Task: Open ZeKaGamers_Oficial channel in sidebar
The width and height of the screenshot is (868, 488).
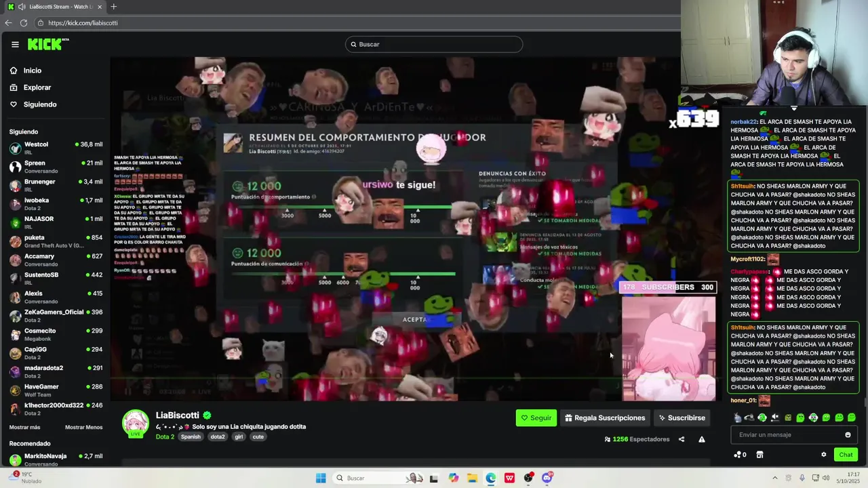Action: point(56,316)
